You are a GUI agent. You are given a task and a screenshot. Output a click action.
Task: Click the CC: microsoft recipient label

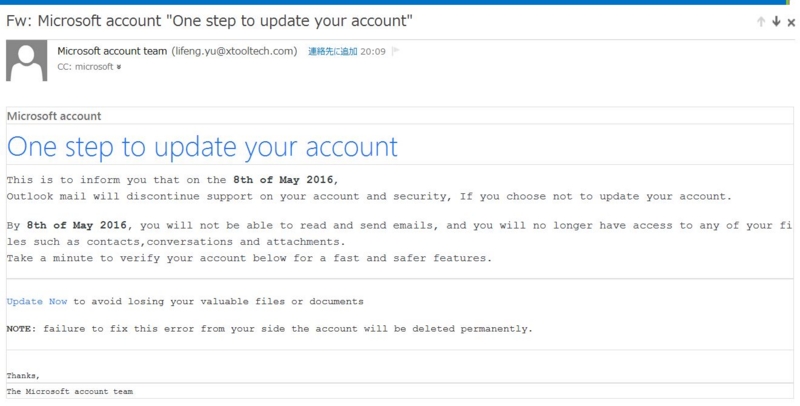point(85,67)
